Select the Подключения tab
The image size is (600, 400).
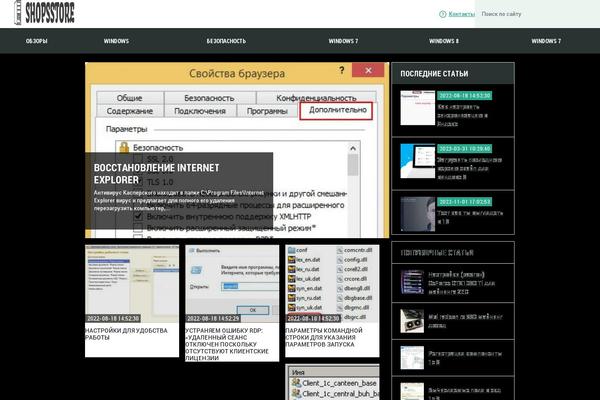pyautogui.click(x=200, y=111)
